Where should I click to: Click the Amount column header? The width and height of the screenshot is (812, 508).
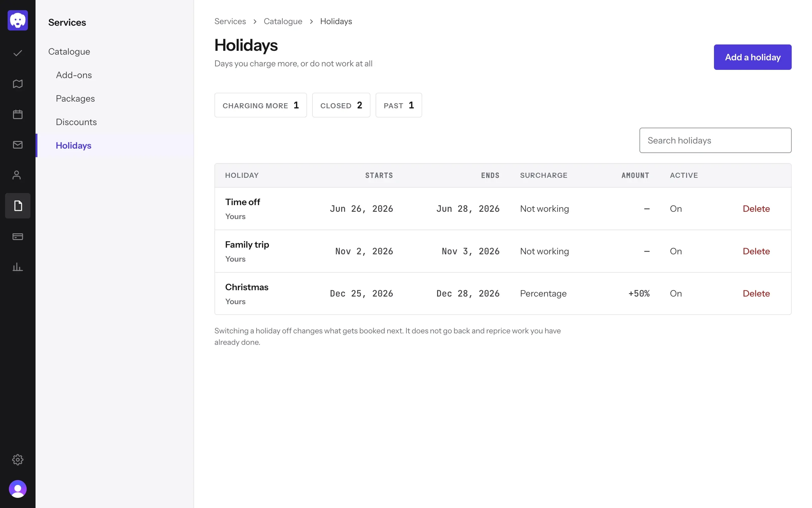[x=635, y=175]
